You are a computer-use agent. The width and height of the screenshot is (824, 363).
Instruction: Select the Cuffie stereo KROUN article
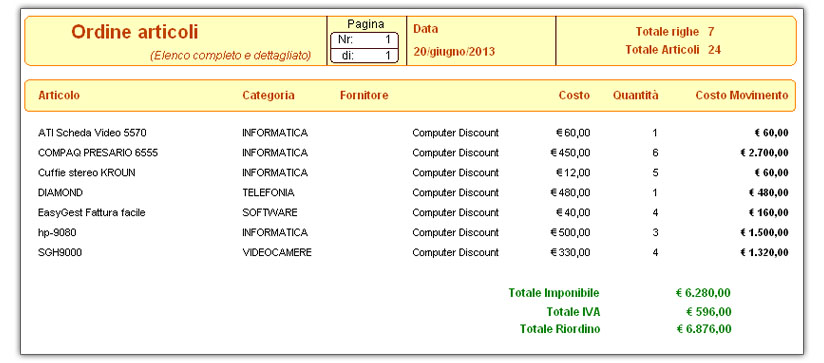coord(87,173)
